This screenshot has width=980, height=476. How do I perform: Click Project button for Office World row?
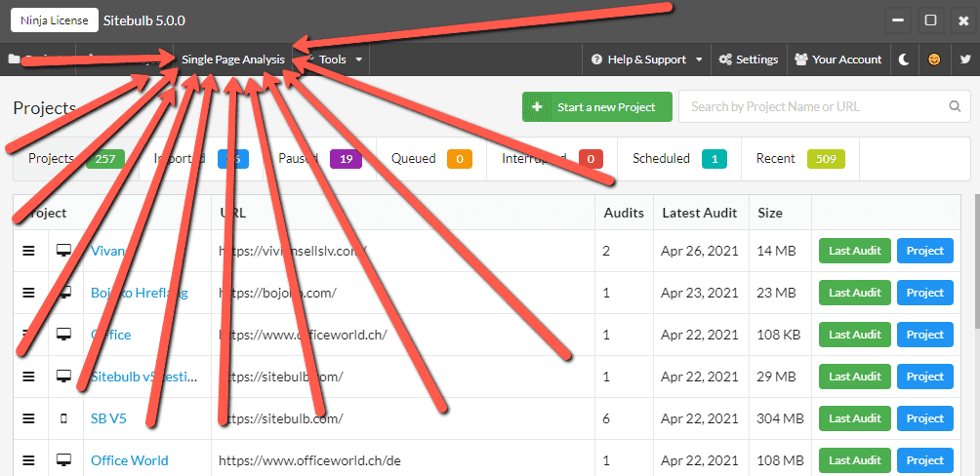coord(925,460)
